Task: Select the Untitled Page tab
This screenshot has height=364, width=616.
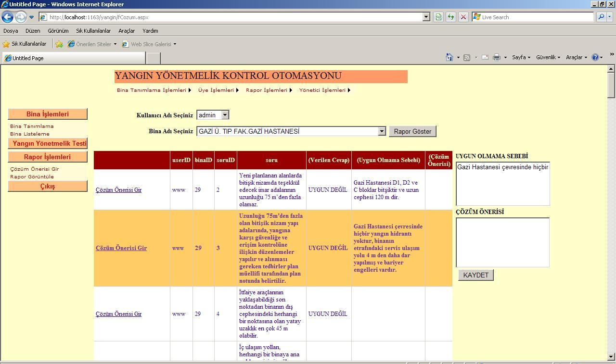Action: (73, 58)
